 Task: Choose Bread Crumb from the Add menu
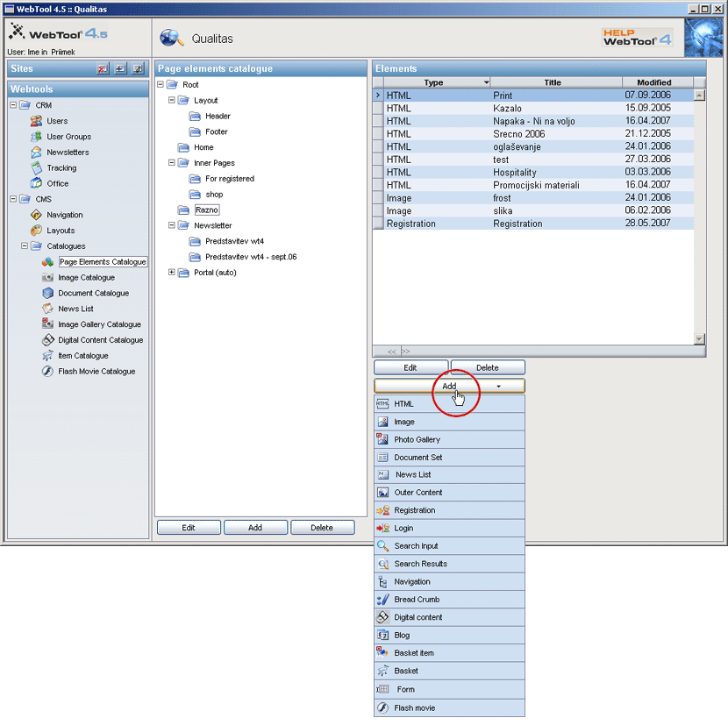point(417,600)
